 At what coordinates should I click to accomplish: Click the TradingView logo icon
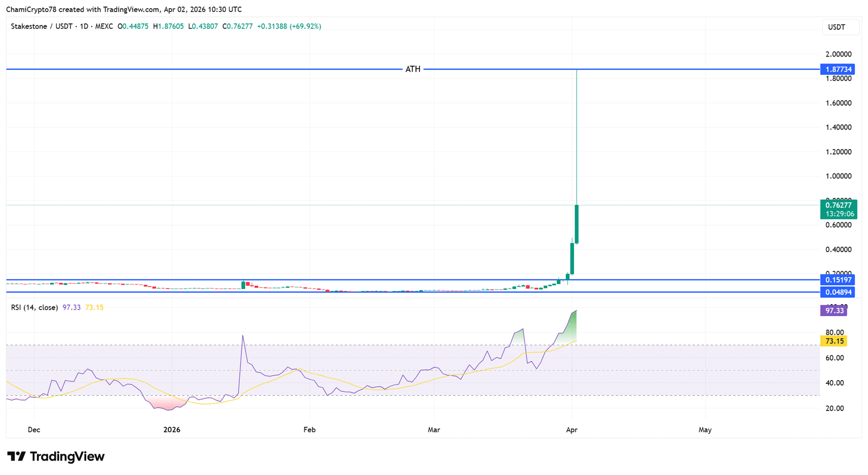coord(16,457)
